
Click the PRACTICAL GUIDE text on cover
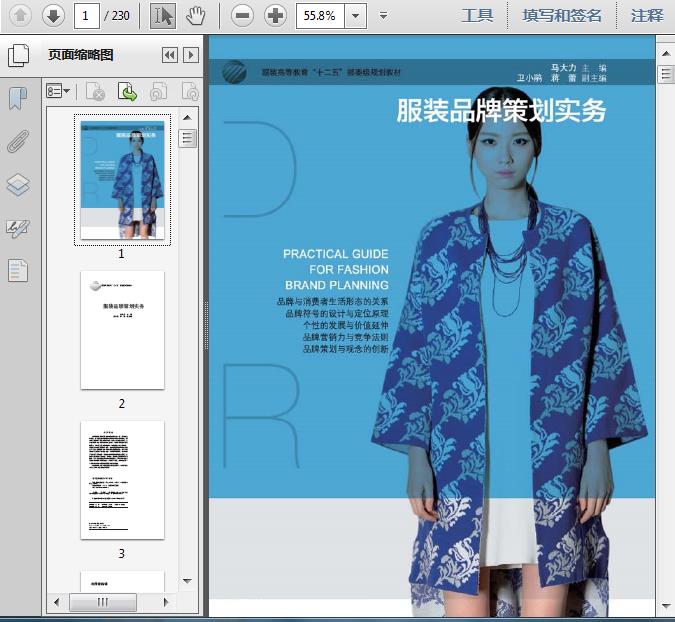[x=335, y=254]
